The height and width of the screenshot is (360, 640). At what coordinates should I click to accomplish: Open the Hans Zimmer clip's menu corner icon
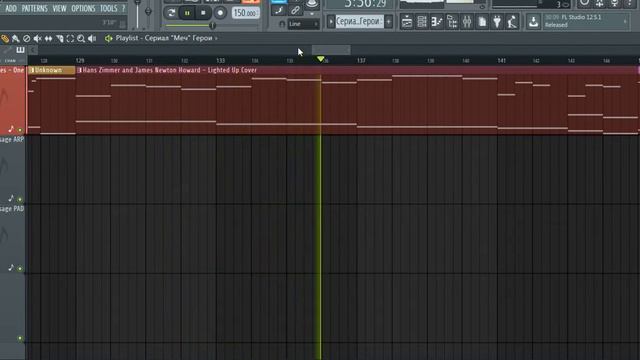tap(80, 70)
